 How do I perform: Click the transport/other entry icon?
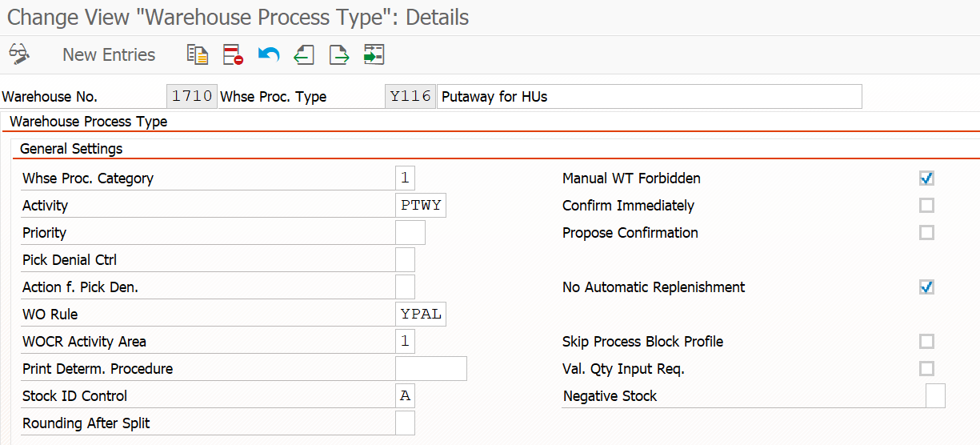click(x=374, y=54)
